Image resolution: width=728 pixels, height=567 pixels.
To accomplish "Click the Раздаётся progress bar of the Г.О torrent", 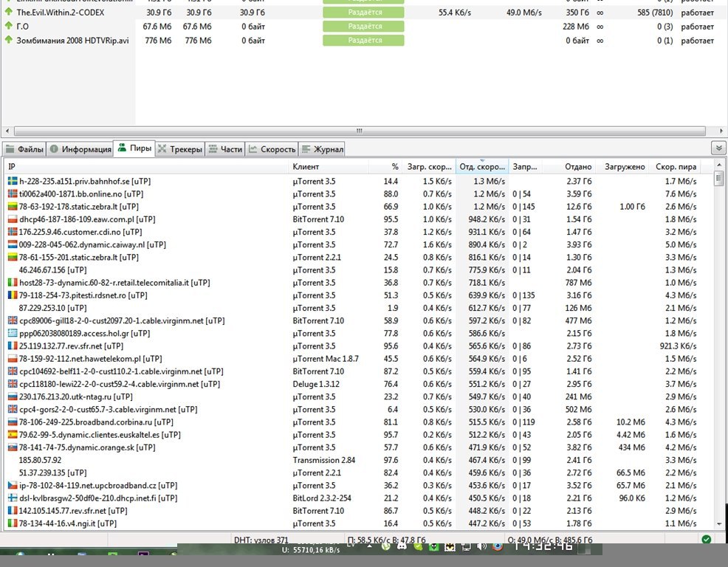I will [x=363, y=26].
